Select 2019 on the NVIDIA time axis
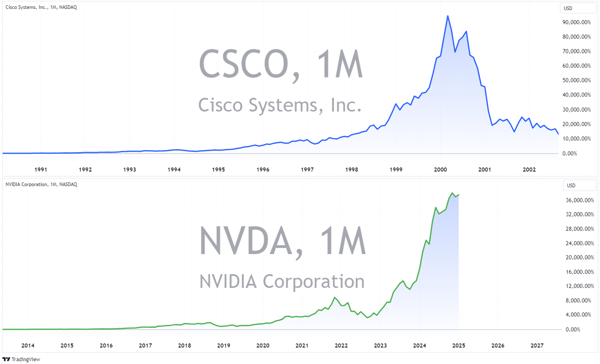600x364 pixels. point(224,346)
